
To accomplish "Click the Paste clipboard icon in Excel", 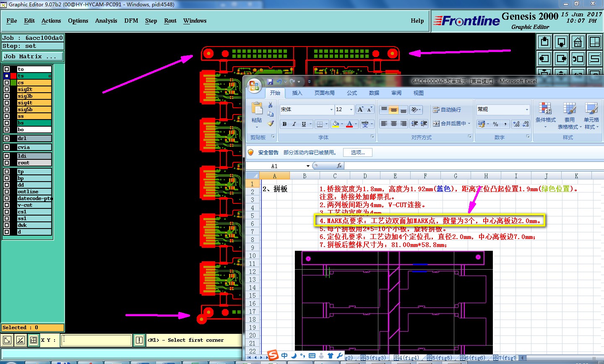I will point(257,108).
